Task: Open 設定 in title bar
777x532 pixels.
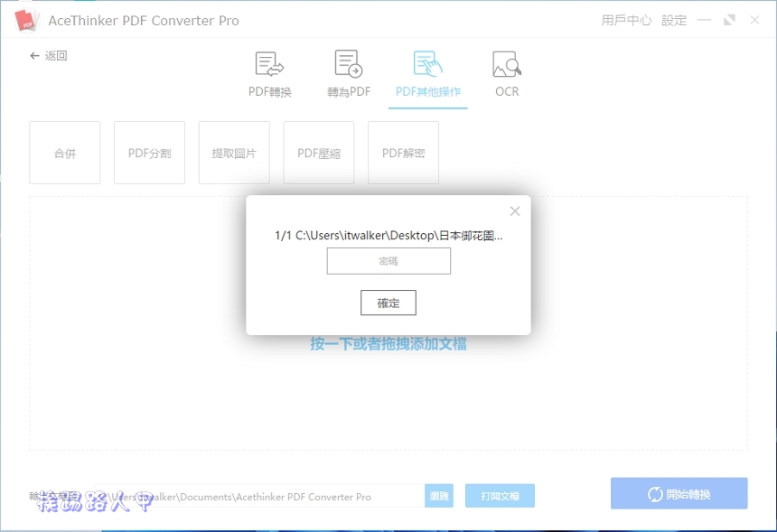Action: point(674,20)
